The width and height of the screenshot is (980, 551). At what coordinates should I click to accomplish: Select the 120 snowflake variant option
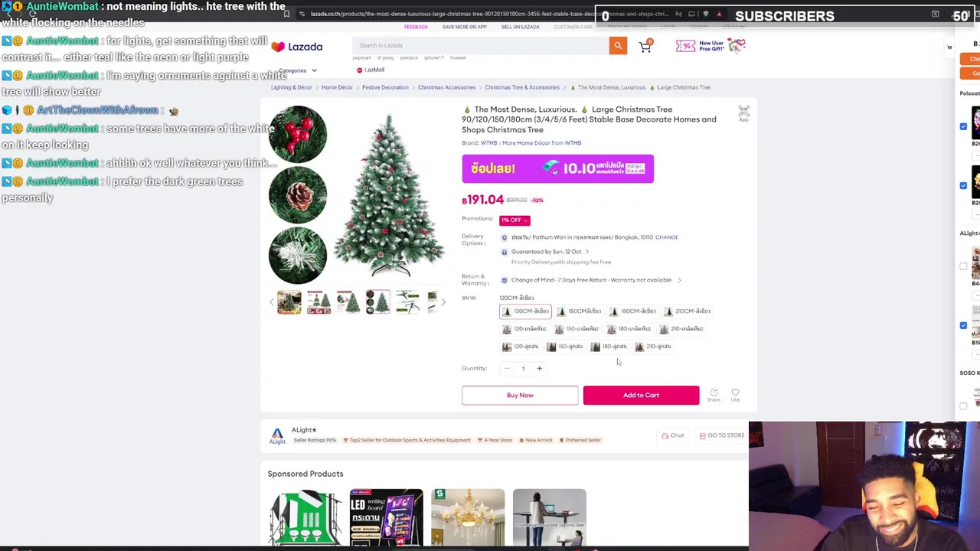(x=524, y=329)
